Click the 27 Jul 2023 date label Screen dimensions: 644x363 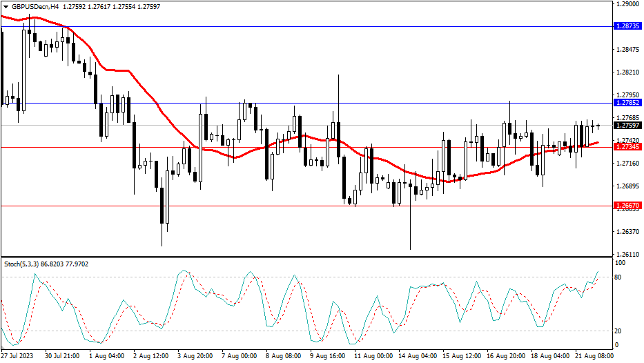click(19, 356)
